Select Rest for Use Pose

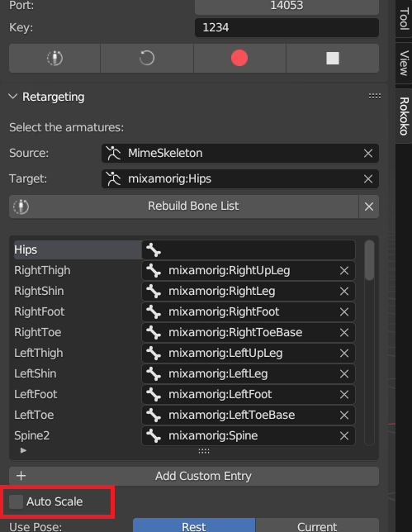[194, 526]
